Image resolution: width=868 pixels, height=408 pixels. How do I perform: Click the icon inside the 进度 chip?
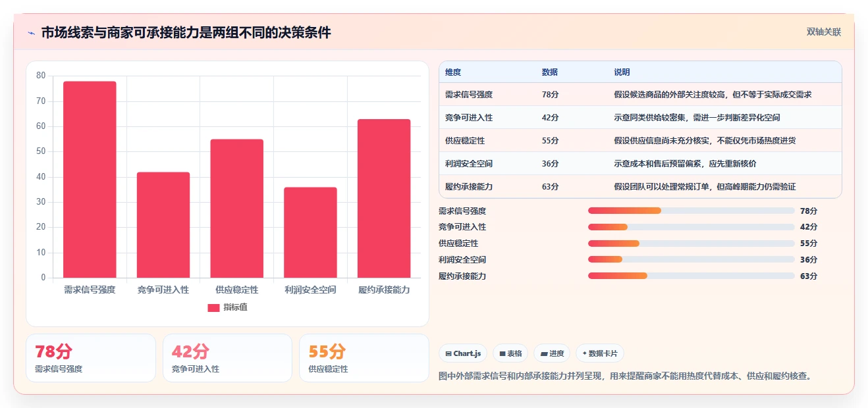(x=544, y=354)
